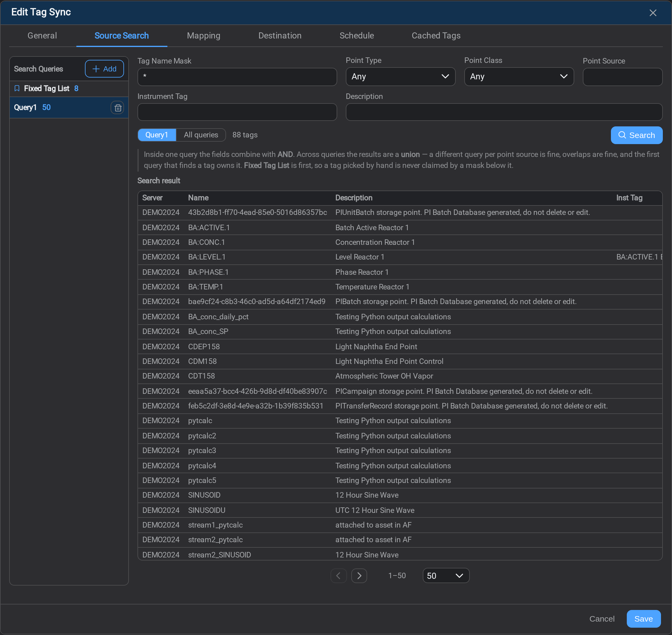Run the Search button

pyautogui.click(x=637, y=135)
